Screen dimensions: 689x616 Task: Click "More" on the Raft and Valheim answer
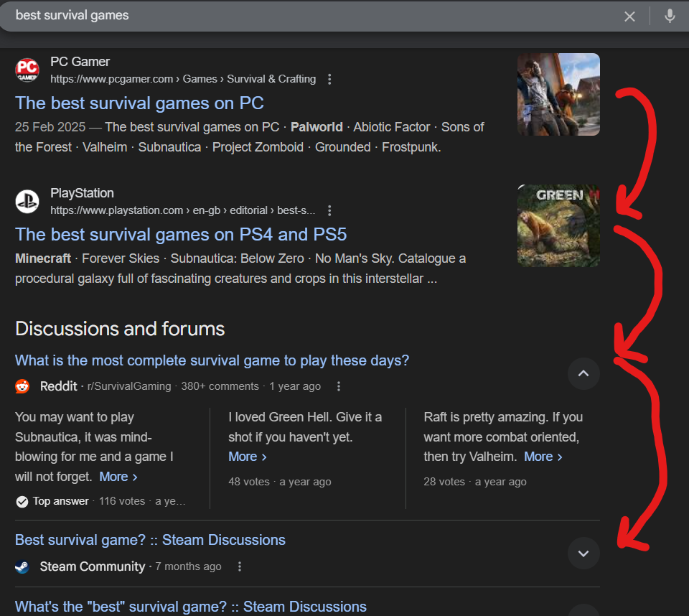tap(543, 457)
